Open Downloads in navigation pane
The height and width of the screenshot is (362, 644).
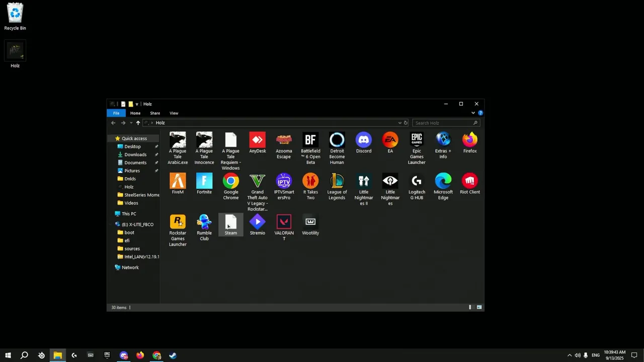click(x=135, y=154)
